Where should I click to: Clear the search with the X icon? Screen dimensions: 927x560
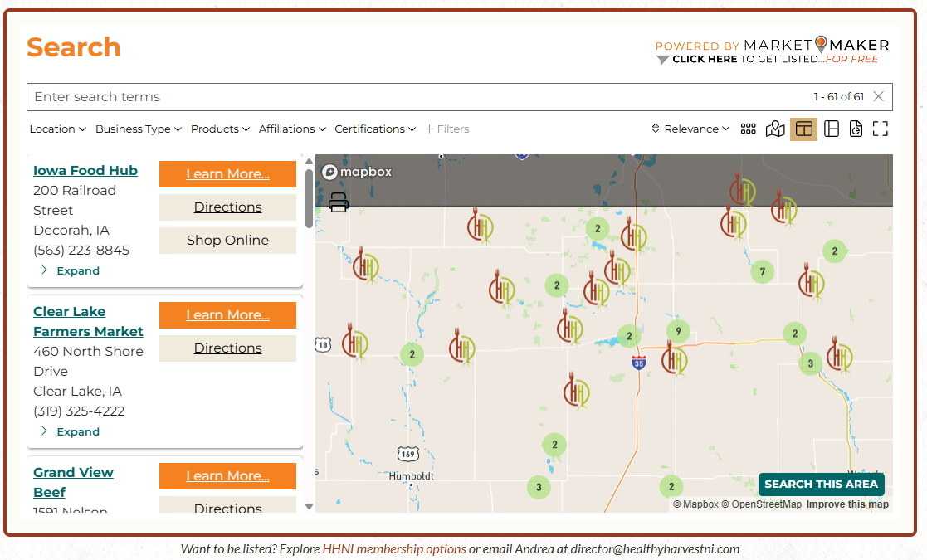point(878,97)
